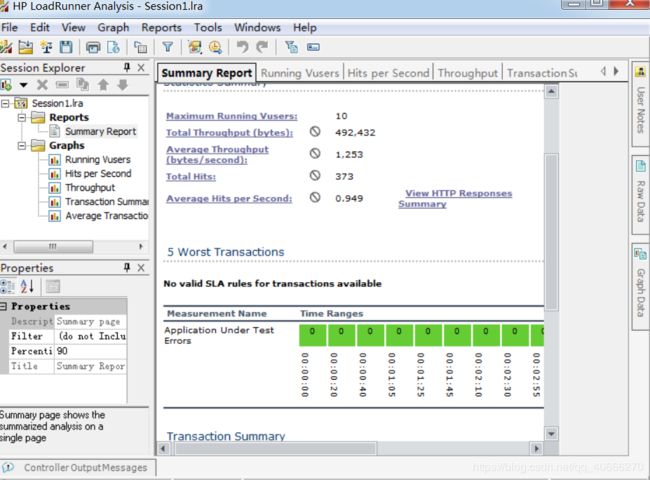Collapse the Session1.lra tree node
The width and height of the screenshot is (650, 480).
(x=5, y=103)
